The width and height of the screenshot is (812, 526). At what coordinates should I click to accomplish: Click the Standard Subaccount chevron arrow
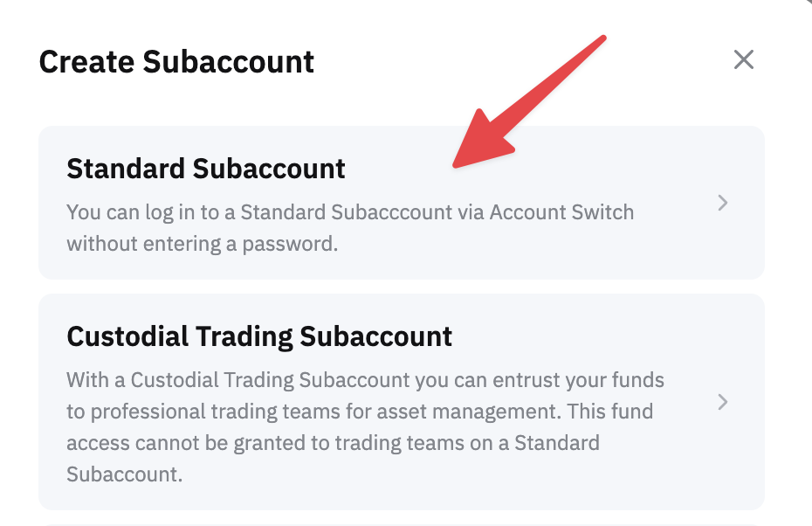(x=722, y=203)
